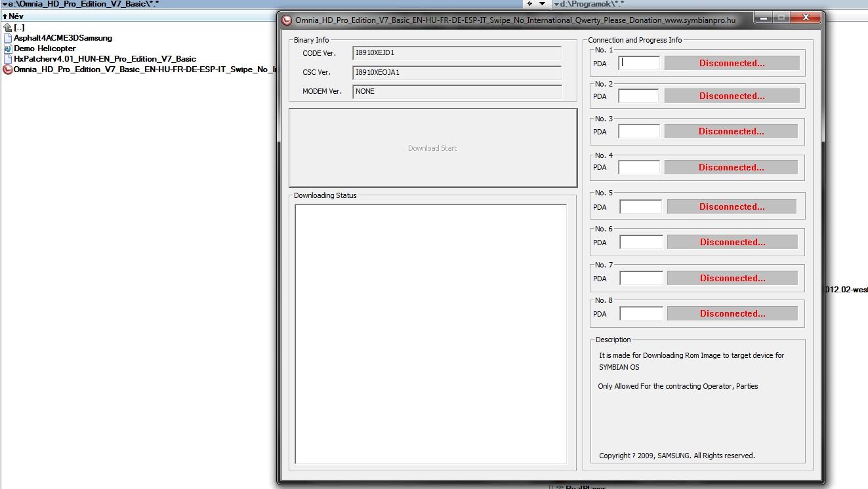868x489 pixels.
Task: Click No. 3 Disconnected progress bar
Action: [x=732, y=131]
